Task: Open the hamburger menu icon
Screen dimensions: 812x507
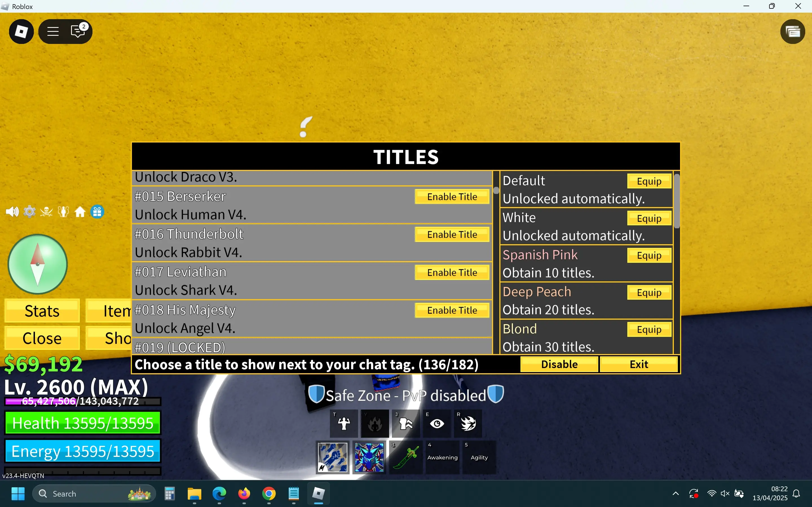Action: coord(53,32)
